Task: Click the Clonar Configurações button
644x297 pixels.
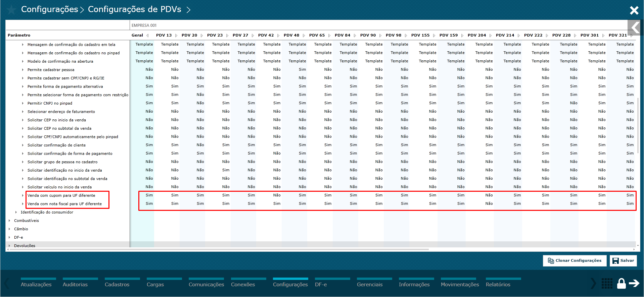Action: point(574,260)
